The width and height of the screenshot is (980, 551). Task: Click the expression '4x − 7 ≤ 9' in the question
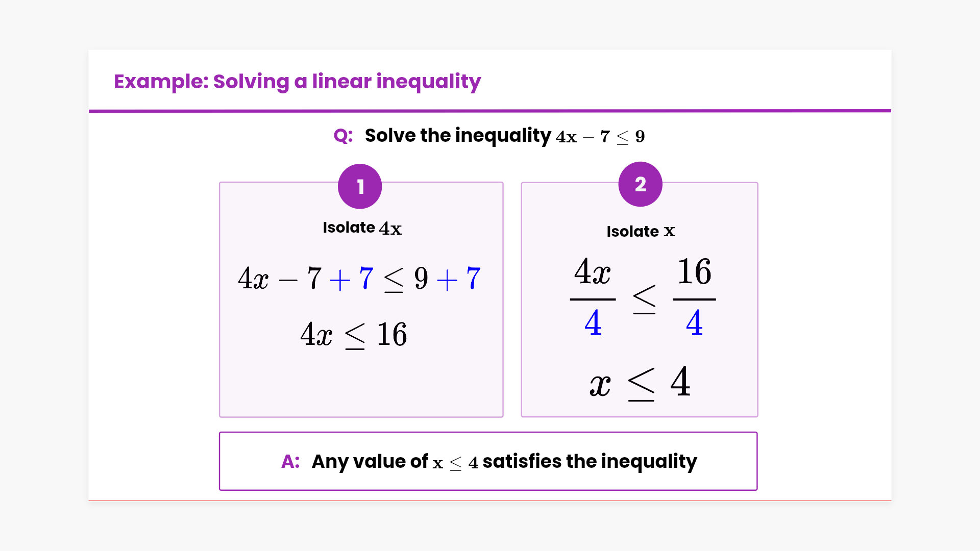600,137
